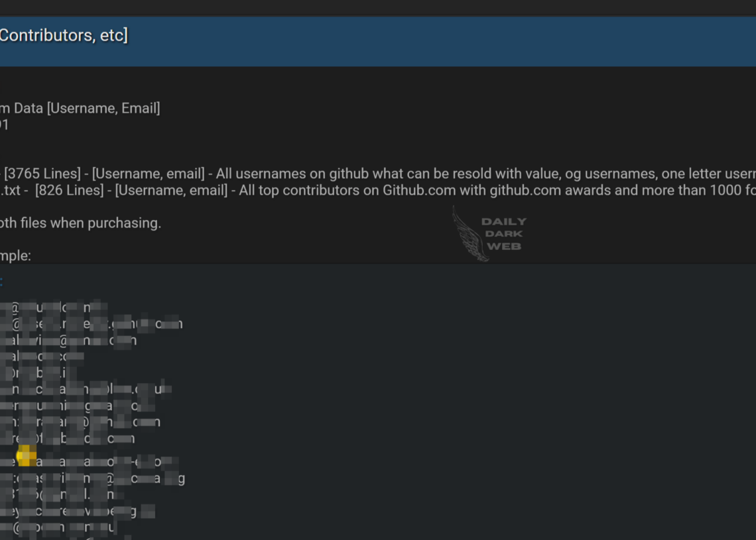
Task: Click the blue colon code-block label
Action: [1, 281]
